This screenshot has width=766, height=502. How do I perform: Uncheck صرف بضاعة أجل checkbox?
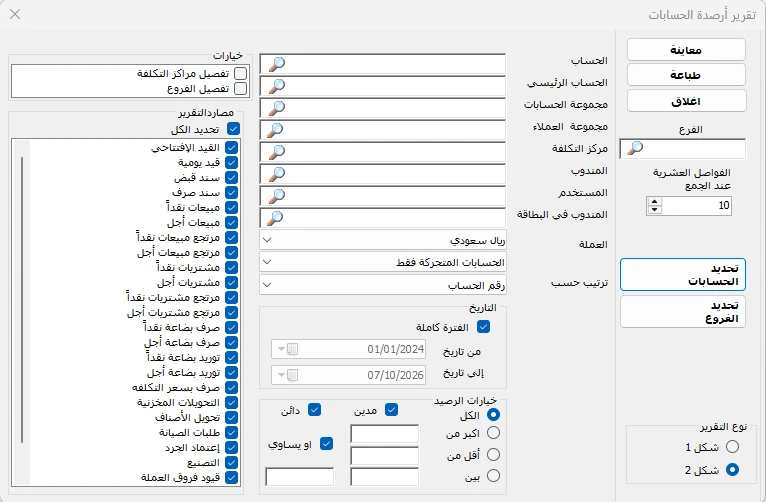[x=232, y=342]
